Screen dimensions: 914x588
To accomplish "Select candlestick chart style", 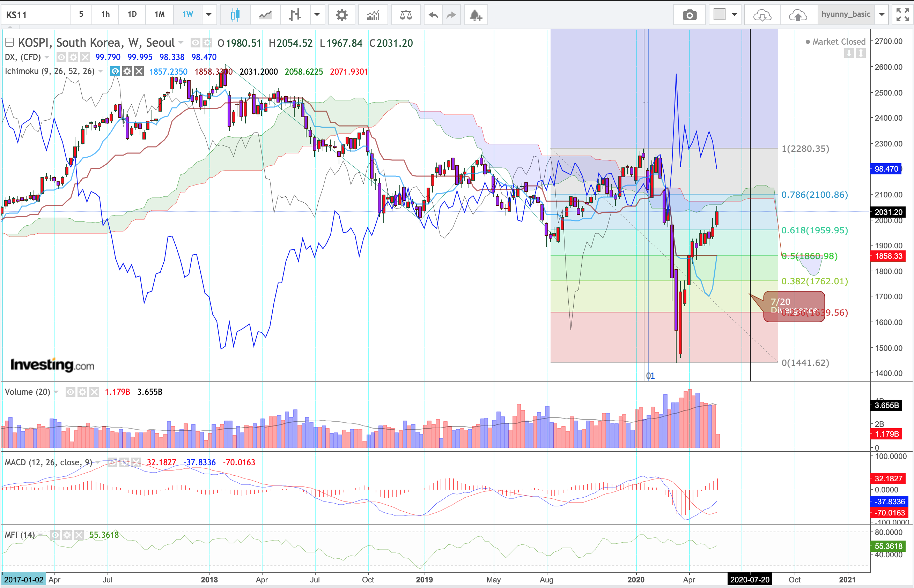I will pyautogui.click(x=235, y=15).
